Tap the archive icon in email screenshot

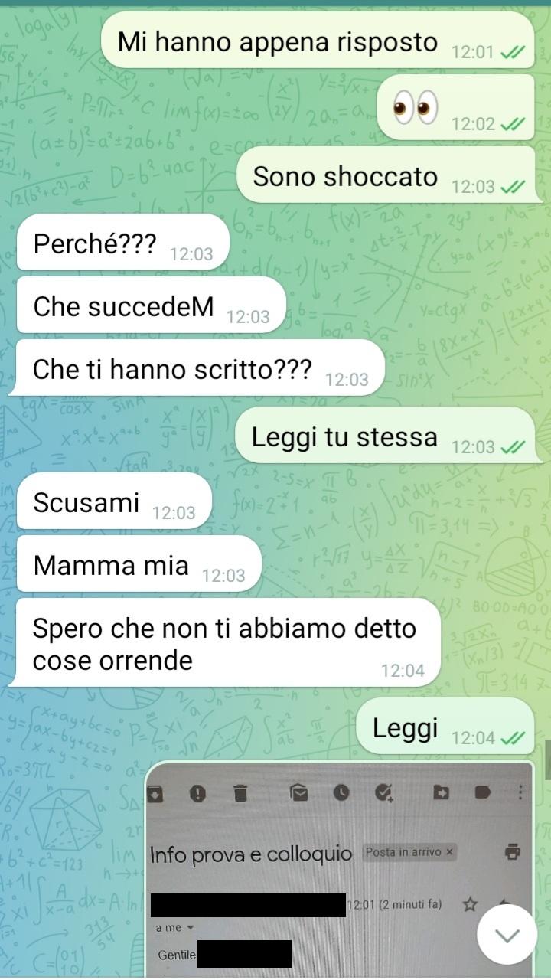[x=155, y=794]
